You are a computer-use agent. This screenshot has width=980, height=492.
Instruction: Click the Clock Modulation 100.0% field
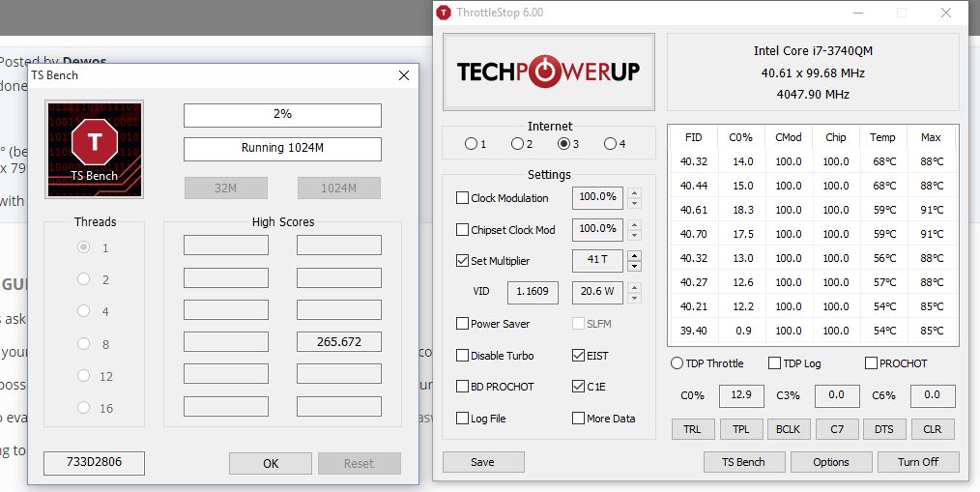[597, 197]
